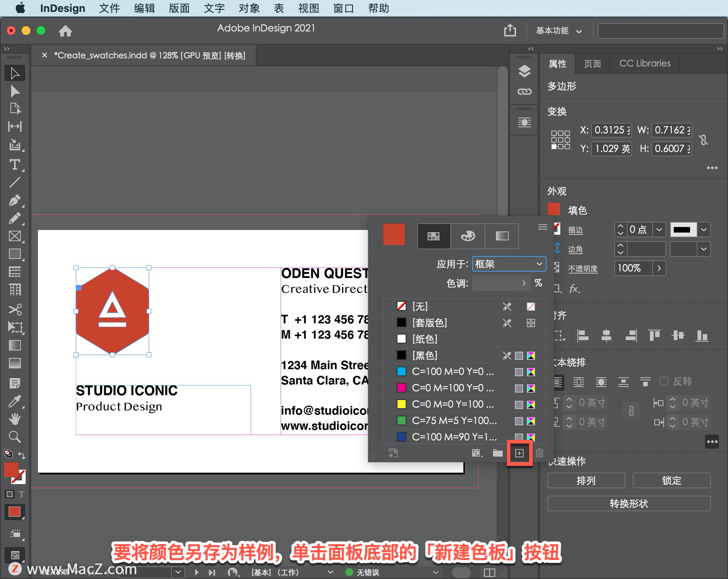Select the Type tool in toolbar
728x579 pixels.
click(x=14, y=165)
